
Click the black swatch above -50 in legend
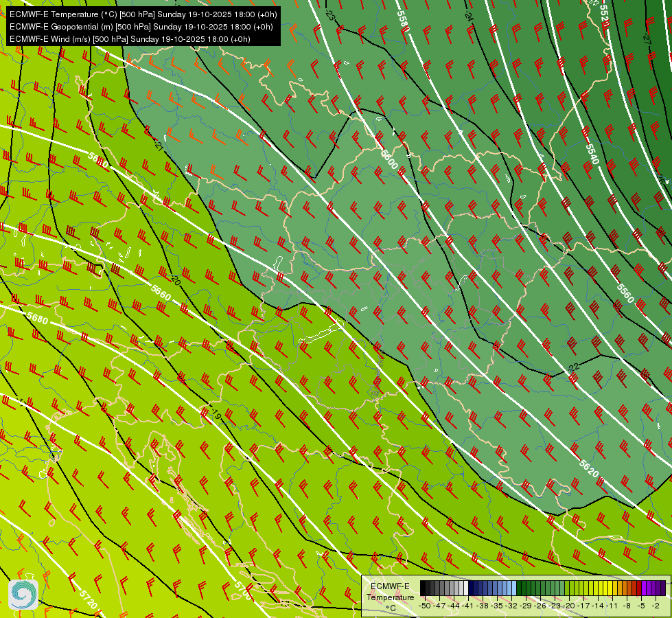pyautogui.click(x=423, y=588)
